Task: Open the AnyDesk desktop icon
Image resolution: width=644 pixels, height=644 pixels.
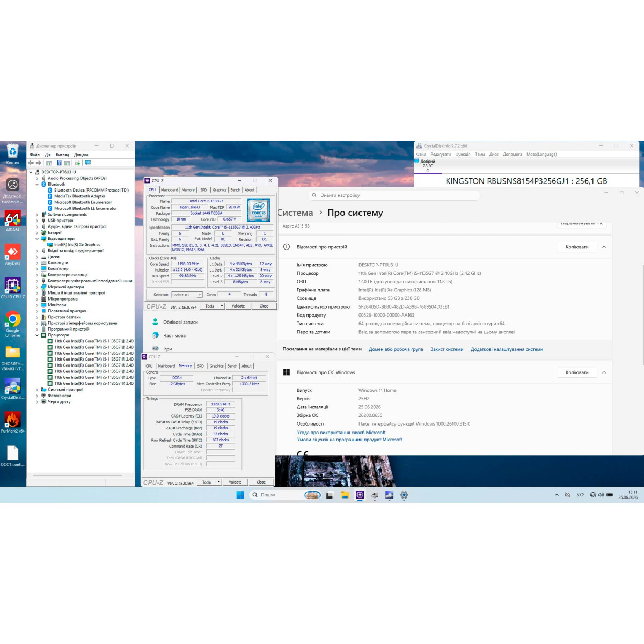Action: [12, 254]
